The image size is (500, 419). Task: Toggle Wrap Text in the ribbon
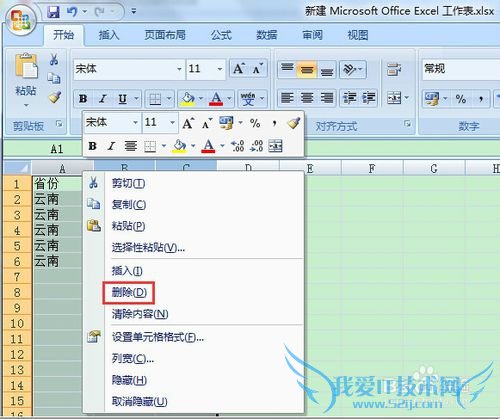point(394,69)
